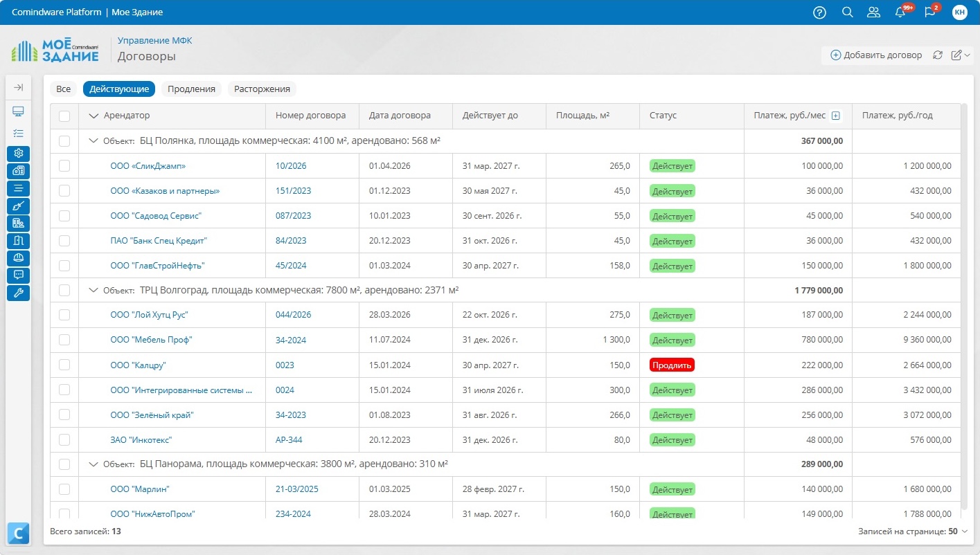
Task: Collapse the ТРЦ Волгоград object group
Action: pos(93,290)
